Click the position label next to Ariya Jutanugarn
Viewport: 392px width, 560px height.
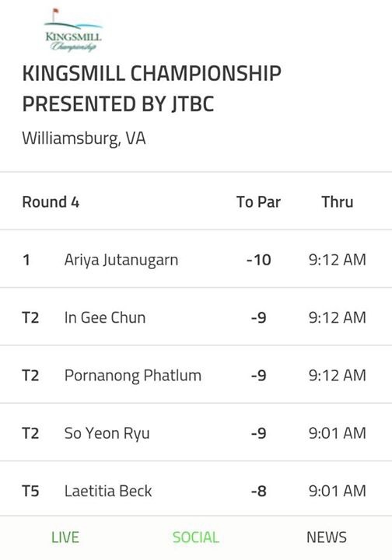[26, 260]
